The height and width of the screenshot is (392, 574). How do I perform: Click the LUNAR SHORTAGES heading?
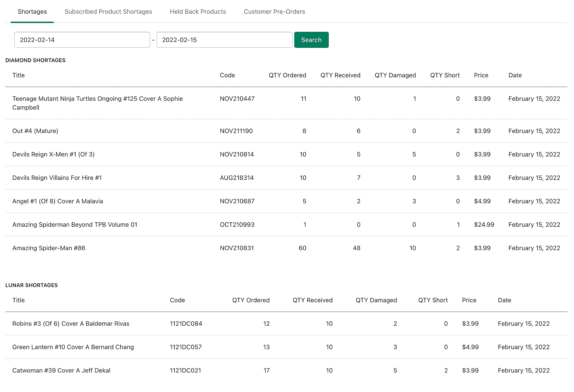tap(32, 285)
